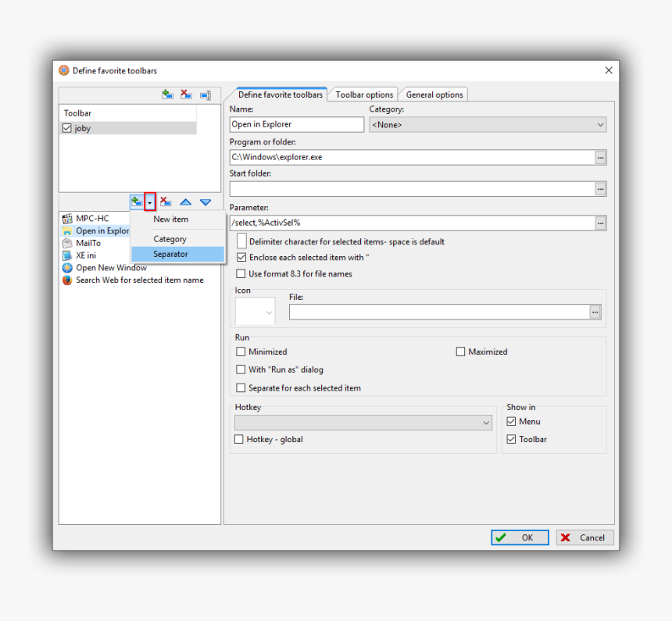The width and height of the screenshot is (672, 621).
Task: Click the add new toolbar icon
Action: 167,95
